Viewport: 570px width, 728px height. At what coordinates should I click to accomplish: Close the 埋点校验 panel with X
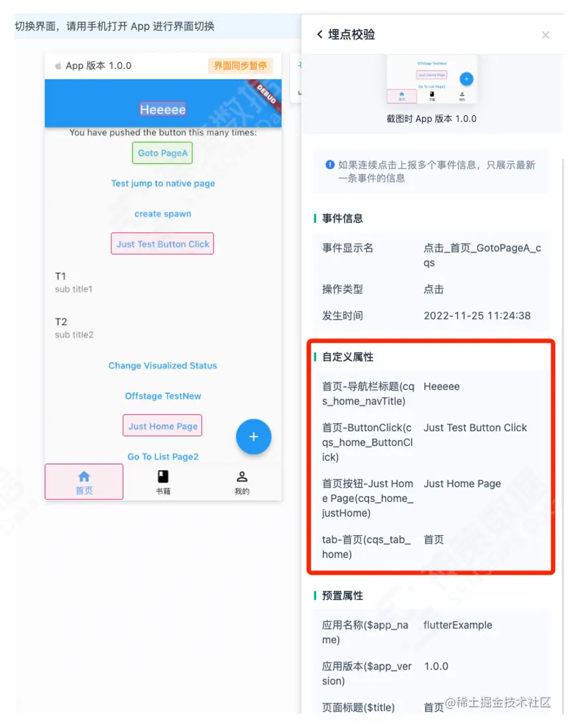tap(545, 35)
